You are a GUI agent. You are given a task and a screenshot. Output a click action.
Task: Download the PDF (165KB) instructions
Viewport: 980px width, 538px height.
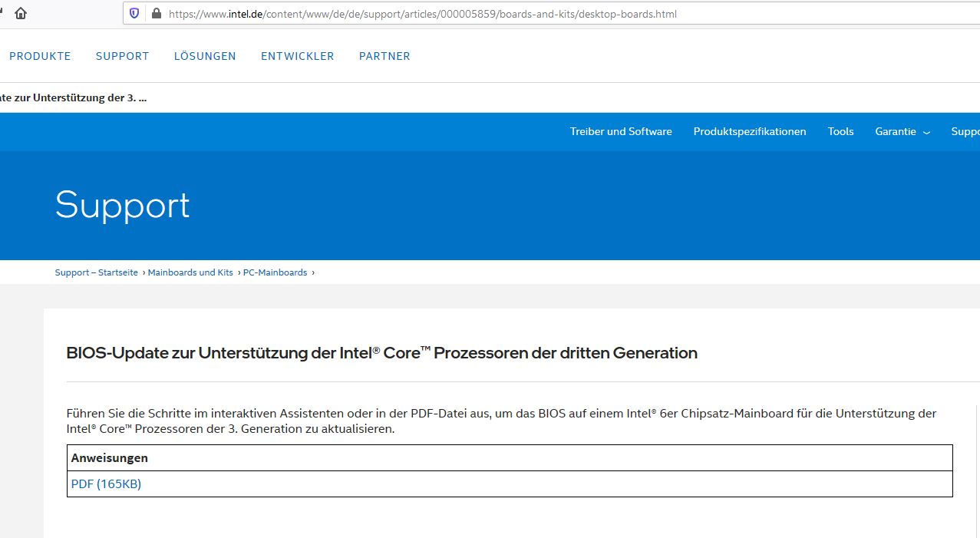[106, 484]
